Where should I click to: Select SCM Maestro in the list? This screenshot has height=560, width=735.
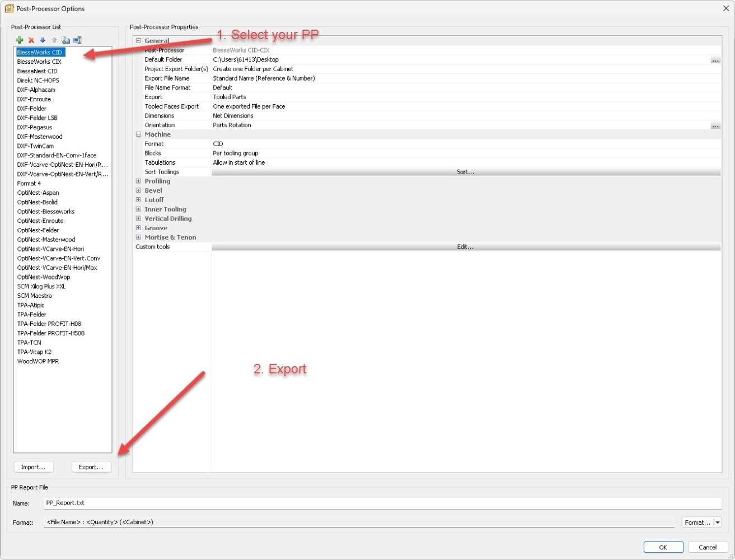34,296
